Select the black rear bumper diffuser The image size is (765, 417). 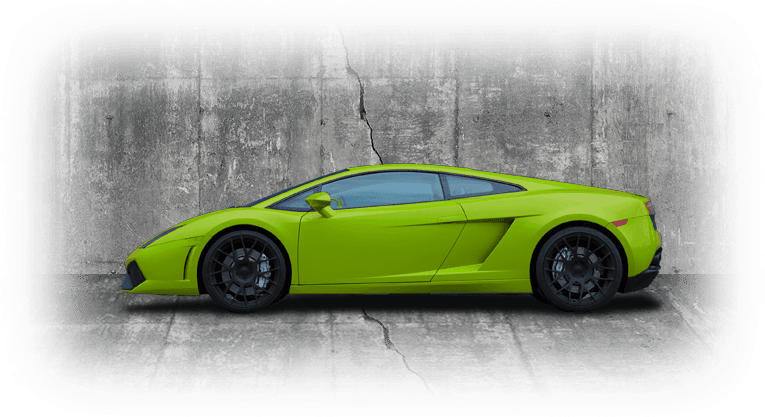pos(643,273)
